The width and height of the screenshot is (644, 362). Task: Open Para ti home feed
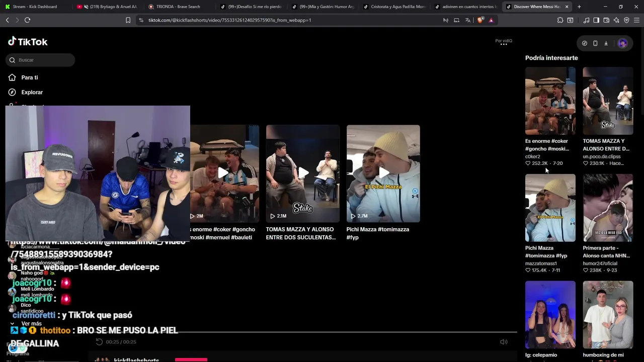[x=29, y=77]
